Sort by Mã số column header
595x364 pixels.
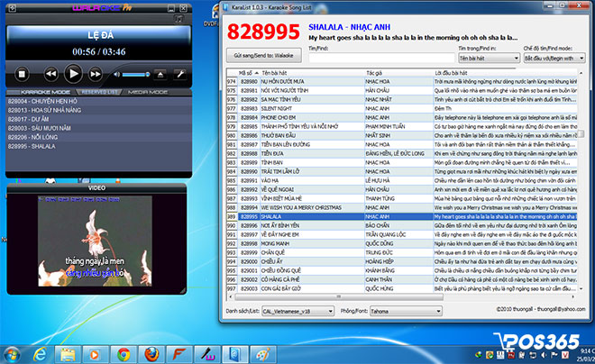pyautogui.click(x=248, y=73)
